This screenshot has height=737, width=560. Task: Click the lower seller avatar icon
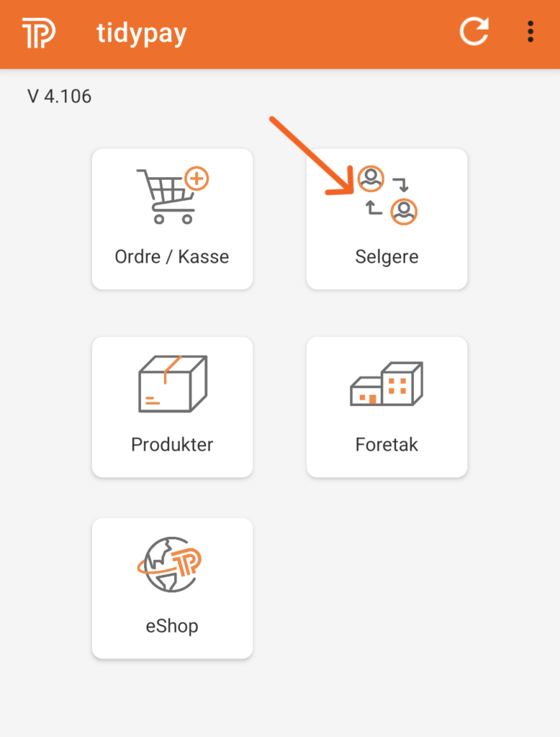[x=404, y=212]
